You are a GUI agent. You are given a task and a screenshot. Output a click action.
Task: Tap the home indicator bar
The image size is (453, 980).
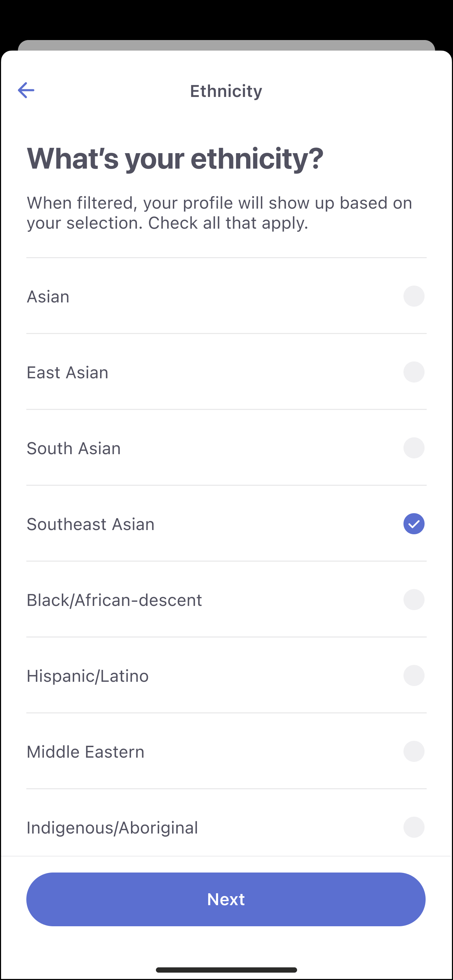point(226,970)
